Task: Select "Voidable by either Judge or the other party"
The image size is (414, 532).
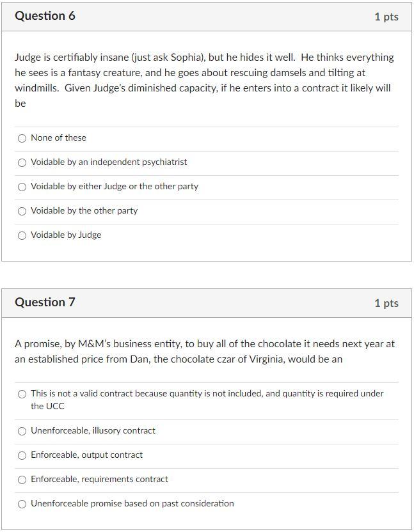Action: [22, 186]
